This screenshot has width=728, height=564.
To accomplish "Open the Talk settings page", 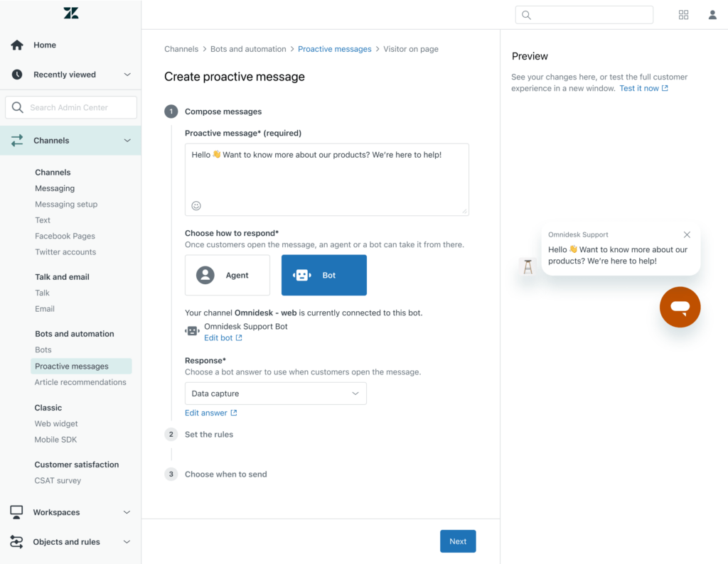I will [x=42, y=293].
